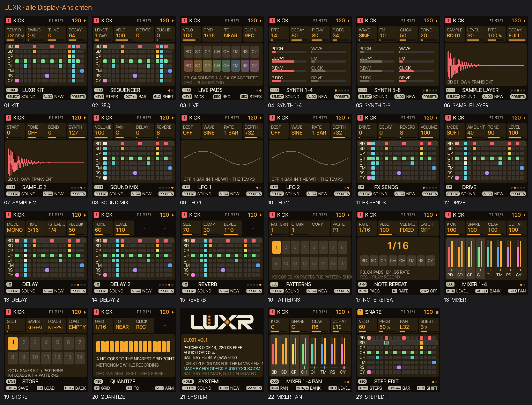Select OCT-/+ BANK in MIXER 1-4 footer
This screenshot has width=532, height=405.
[488, 291]
